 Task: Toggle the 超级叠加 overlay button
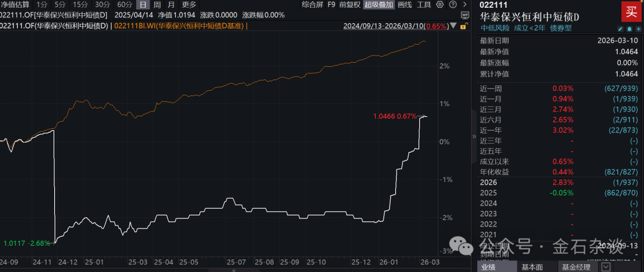click(x=379, y=5)
